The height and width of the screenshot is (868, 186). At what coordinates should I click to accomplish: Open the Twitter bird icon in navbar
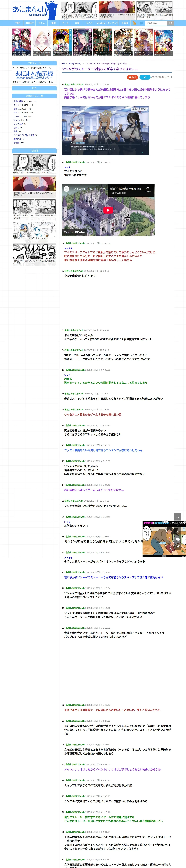click(x=141, y=23)
